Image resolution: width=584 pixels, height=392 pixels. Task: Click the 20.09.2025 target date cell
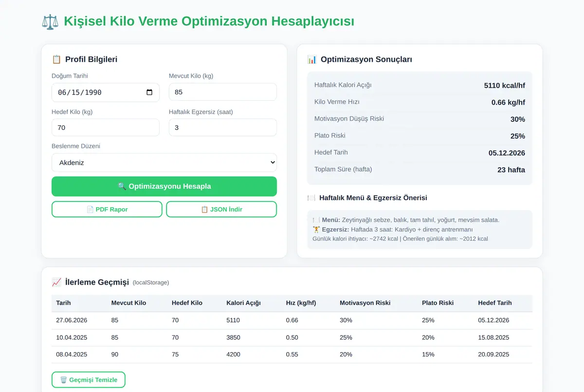(x=493, y=354)
